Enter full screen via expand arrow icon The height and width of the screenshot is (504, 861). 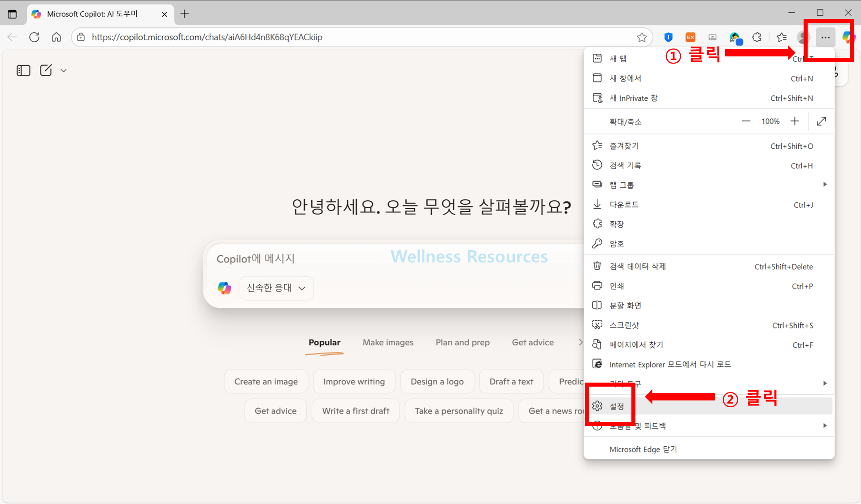click(822, 121)
